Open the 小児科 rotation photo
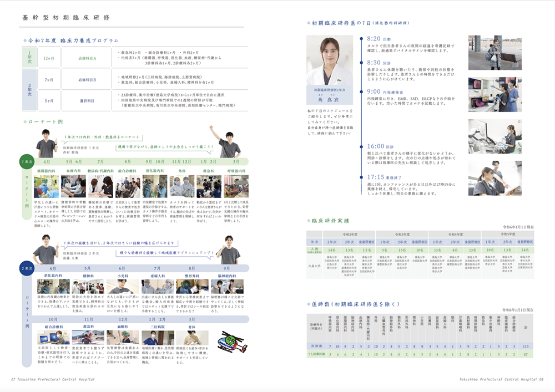 [x=123, y=286]
